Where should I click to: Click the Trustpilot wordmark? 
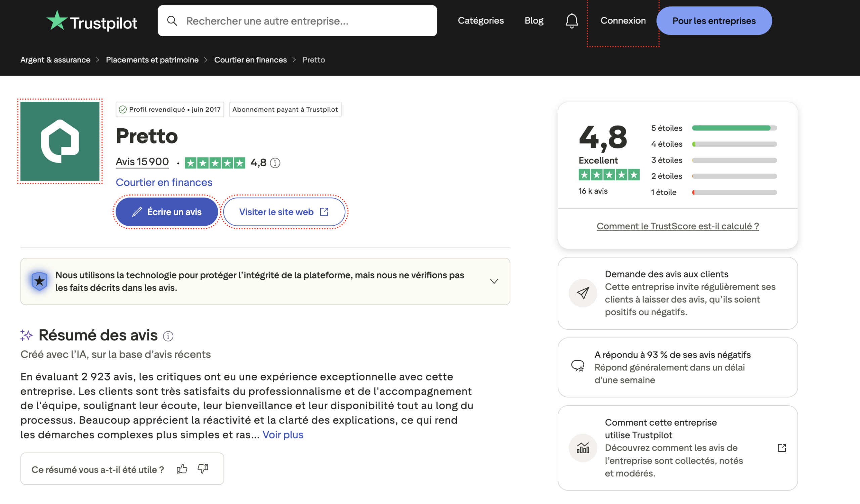point(103,23)
